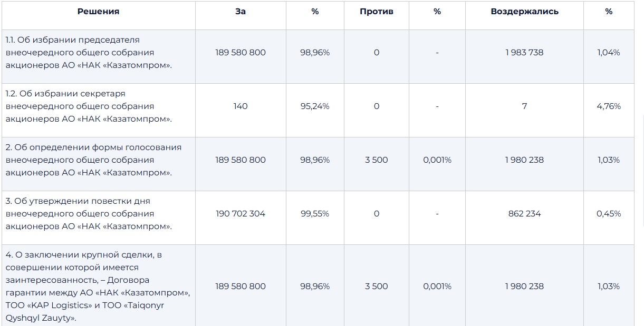Click the "Решения" column header
Image resolution: width=644 pixels, height=326 pixels.
[x=98, y=12]
